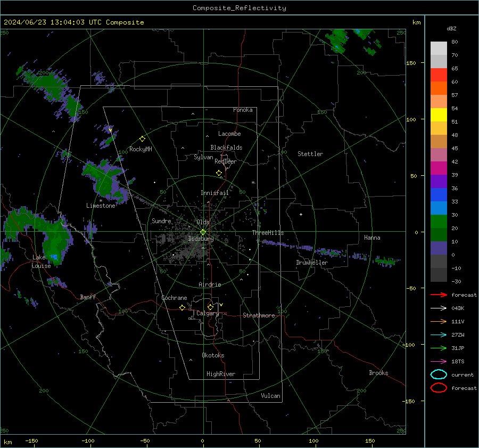Image resolution: width=479 pixels, height=448 pixels.
Task: Click the orange 111V arrow in the legend
Action: [x=439, y=321]
